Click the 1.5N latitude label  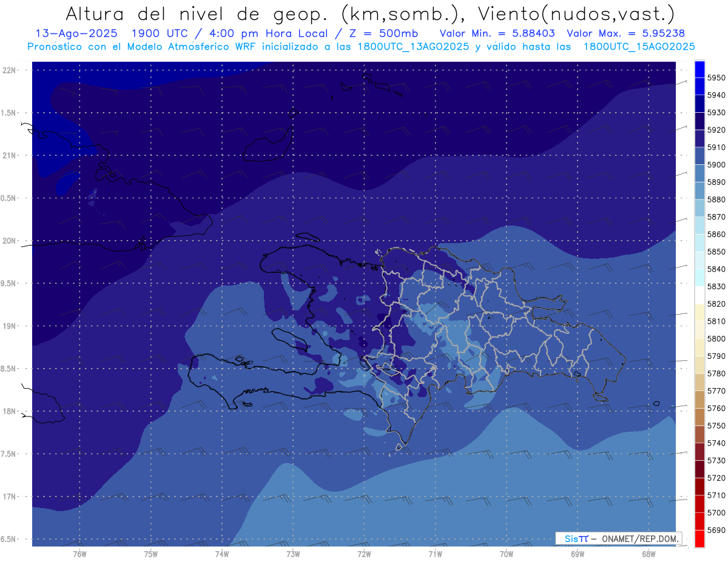[9, 113]
